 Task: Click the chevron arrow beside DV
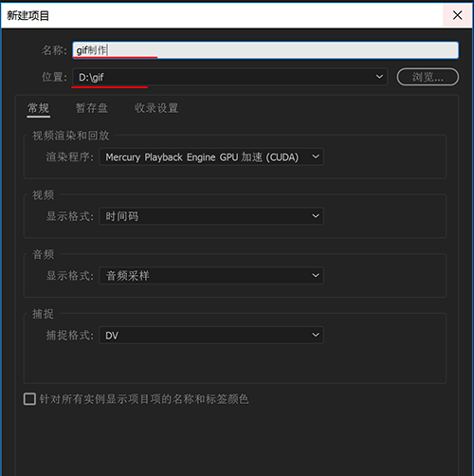[x=316, y=335]
